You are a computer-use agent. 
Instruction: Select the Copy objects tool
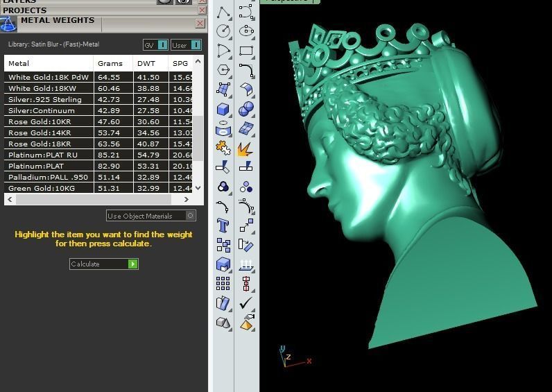pyautogui.click(x=223, y=245)
